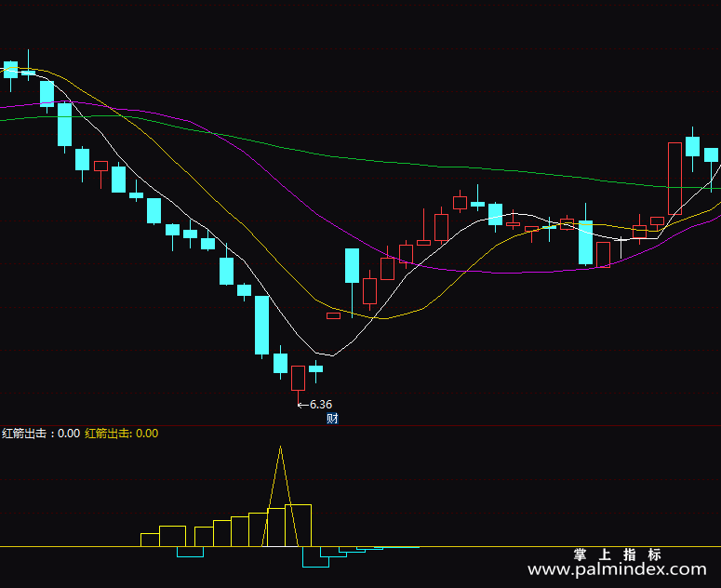The width and height of the screenshot is (721, 588).
Task: Select the yellow 红箭出击: 0.00 indicator label
Action: [x=121, y=434]
